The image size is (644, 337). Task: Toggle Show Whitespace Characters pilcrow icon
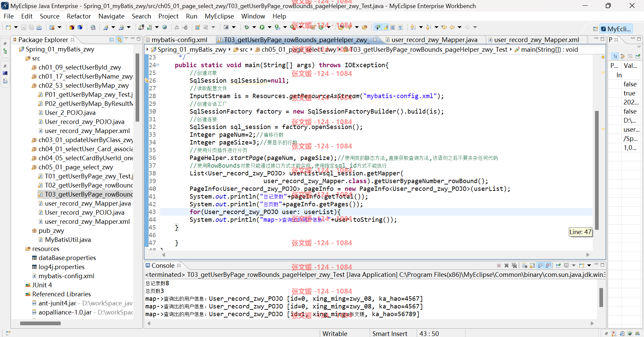tap(401, 27)
